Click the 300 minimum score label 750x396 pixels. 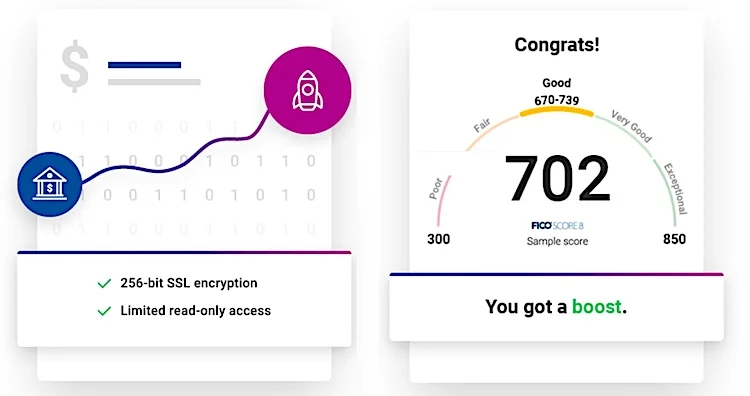(439, 239)
